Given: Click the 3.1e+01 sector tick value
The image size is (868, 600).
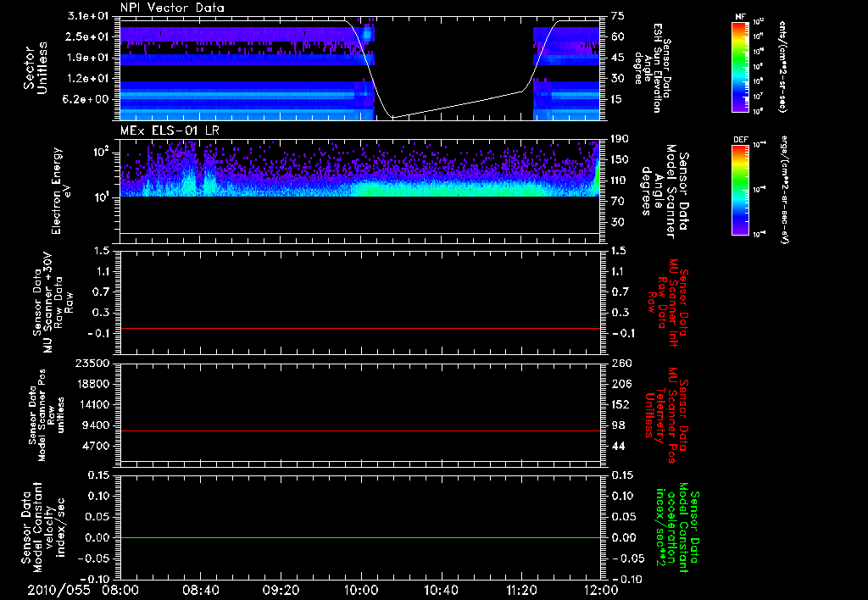Looking at the screenshot, I should point(87,16).
